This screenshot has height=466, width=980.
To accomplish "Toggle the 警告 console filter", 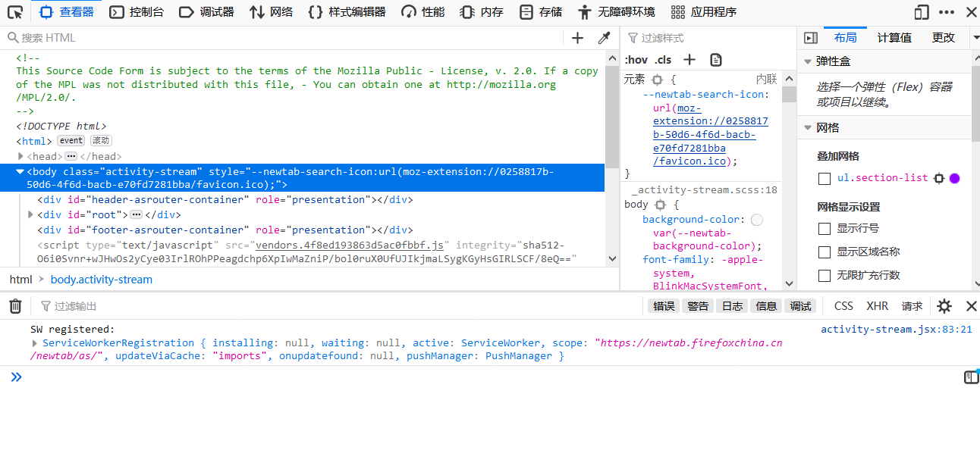I will tap(698, 306).
